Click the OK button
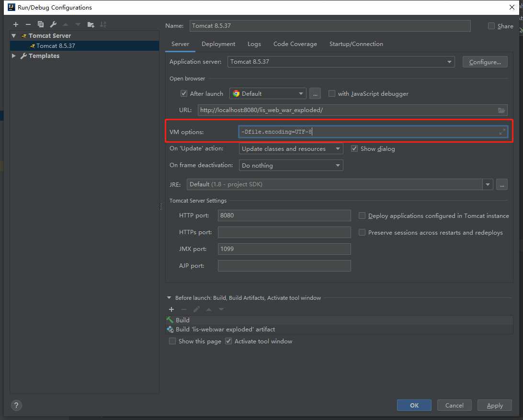The image size is (523, 420). click(x=414, y=405)
